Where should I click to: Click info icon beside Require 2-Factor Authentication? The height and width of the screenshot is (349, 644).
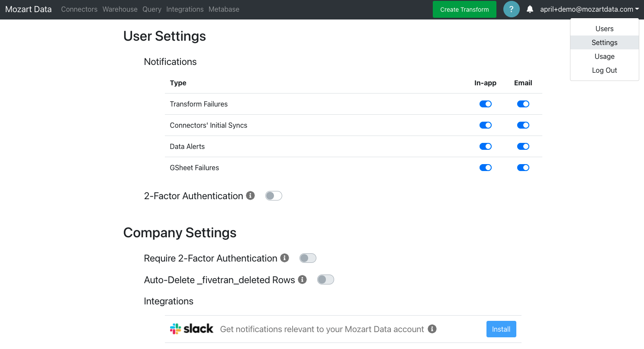(x=284, y=258)
